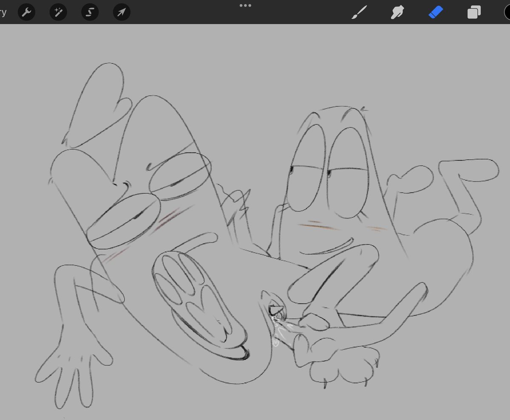Return to the Gallery
Viewport: 510px width, 420px height.
(x=3, y=12)
